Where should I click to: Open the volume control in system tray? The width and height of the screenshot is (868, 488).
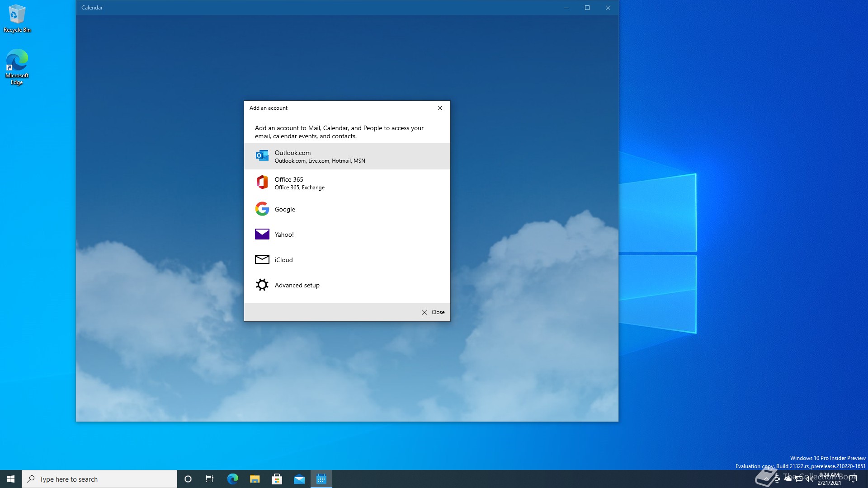[x=809, y=479]
